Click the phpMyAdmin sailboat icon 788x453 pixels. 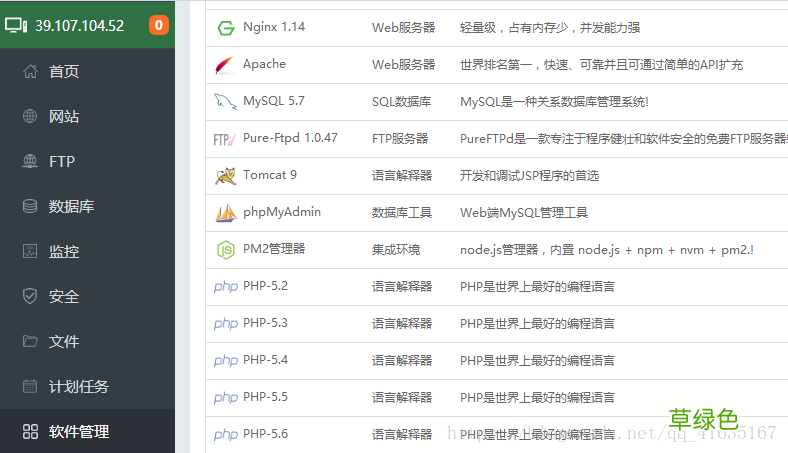pyautogui.click(x=226, y=213)
